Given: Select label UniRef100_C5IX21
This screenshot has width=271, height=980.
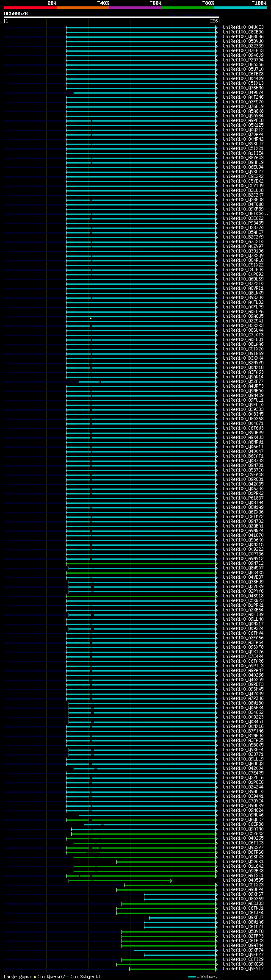Looking at the screenshot, I should tap(243, 149).
